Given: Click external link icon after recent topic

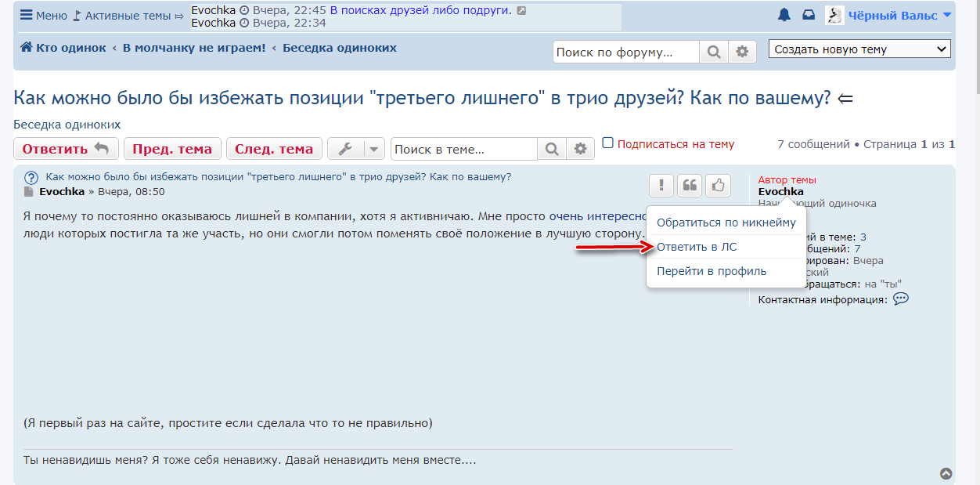Looking at the screenshot, I should pos(522,10).
